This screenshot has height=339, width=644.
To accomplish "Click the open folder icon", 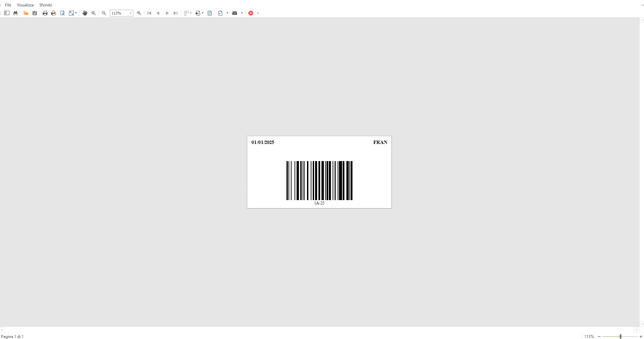I will [26, 13].
